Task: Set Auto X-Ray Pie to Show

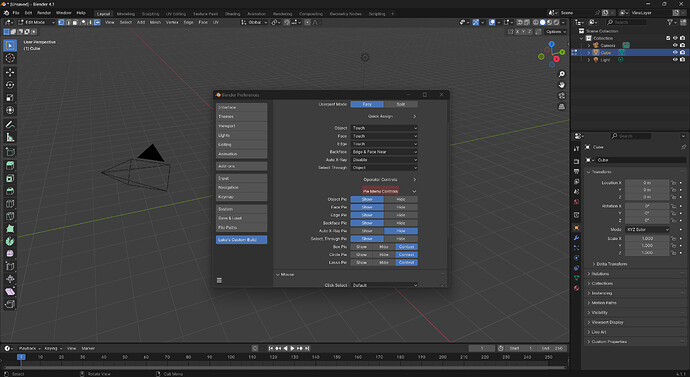Action: tap(367, 231)
